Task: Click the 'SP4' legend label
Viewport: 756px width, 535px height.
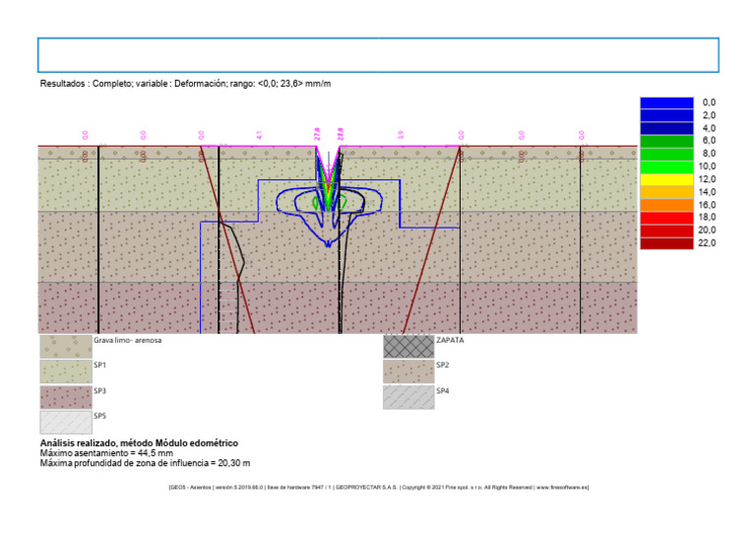Action: pos(443,391)
